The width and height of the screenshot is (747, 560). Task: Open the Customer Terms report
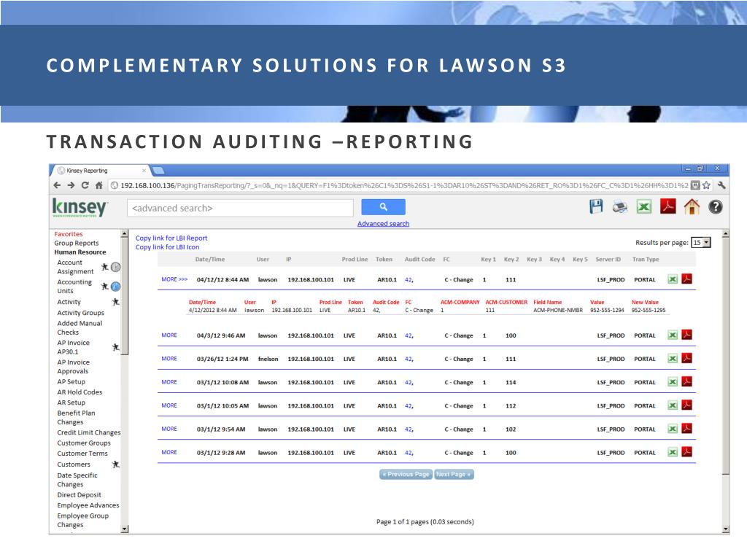82,454
